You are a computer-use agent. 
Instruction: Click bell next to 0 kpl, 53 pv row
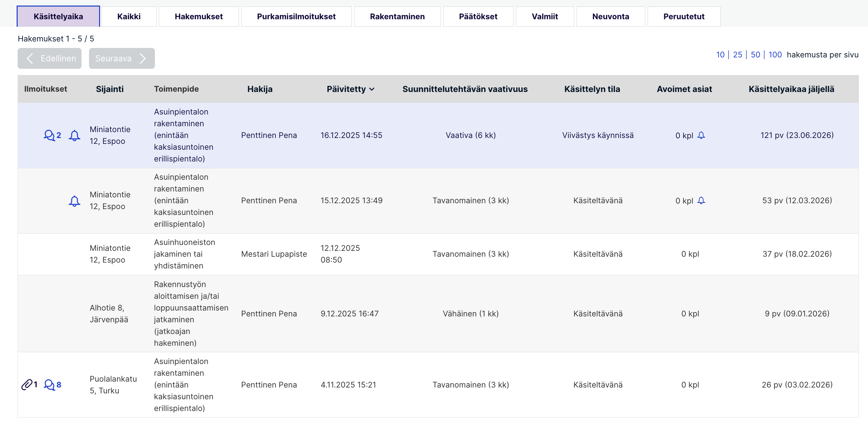coord(701,201)
